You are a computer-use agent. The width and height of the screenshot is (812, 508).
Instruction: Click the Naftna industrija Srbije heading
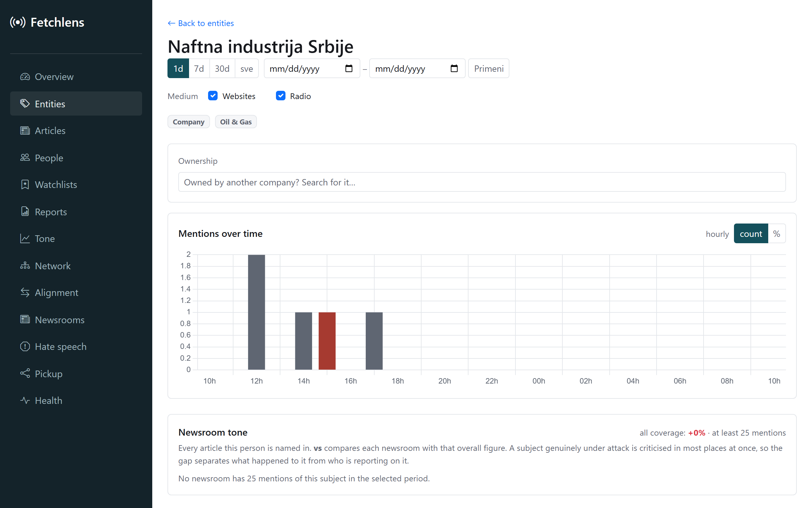pos(260,46)
